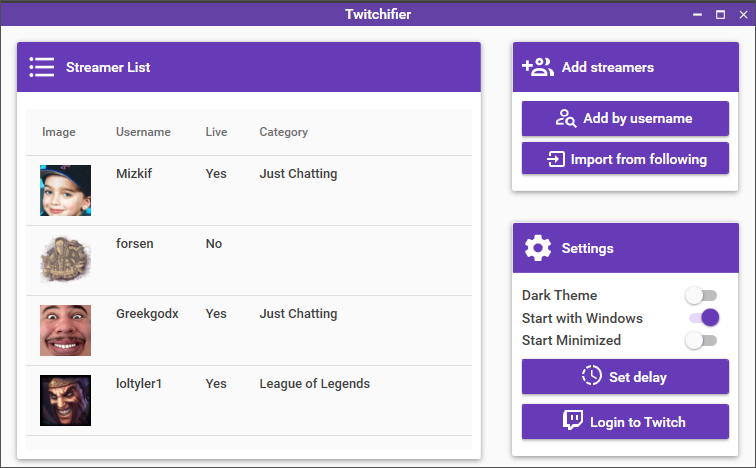Viewport: 756px width, 468px height.
Task: Click the Category column header
Action: (284, 132)
